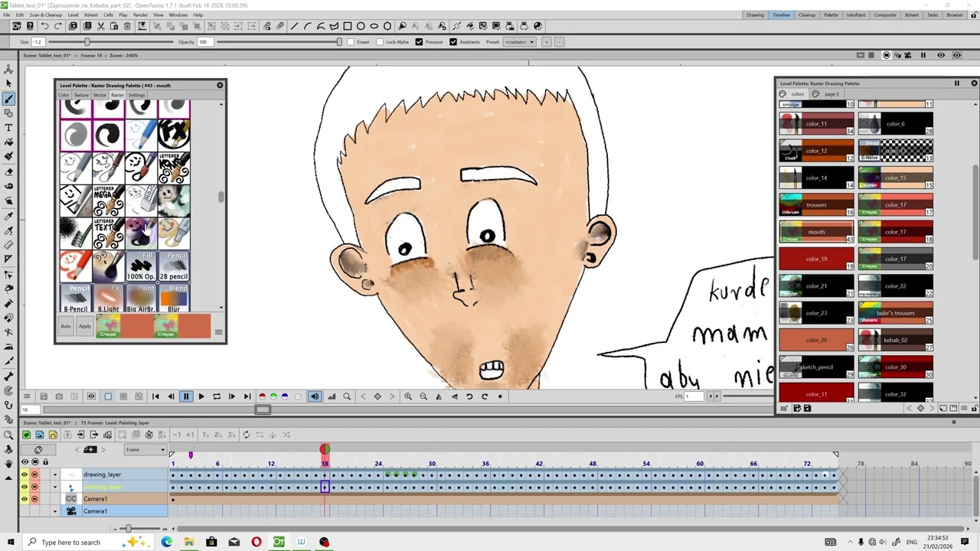The width and height of the screenshot is (980, 551).
Task: Expand drawing_layer arrow in timeline
Action: [54, 474]
